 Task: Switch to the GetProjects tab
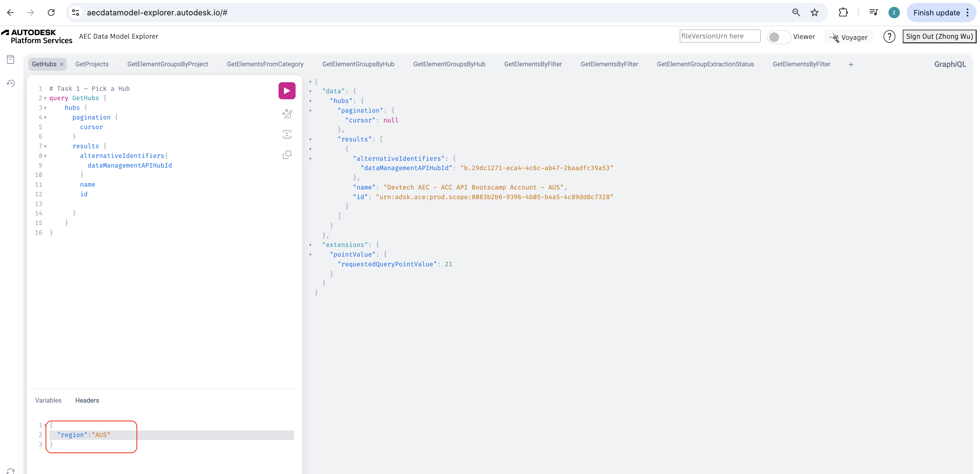click(92, 64)
